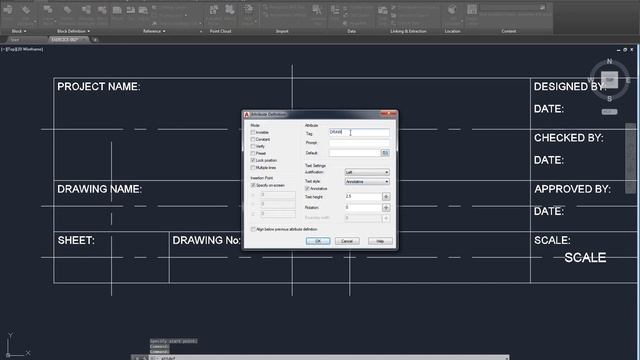Screen dimensions: 640x360
Task: Click the Location panel label
Action: [453, 31]
